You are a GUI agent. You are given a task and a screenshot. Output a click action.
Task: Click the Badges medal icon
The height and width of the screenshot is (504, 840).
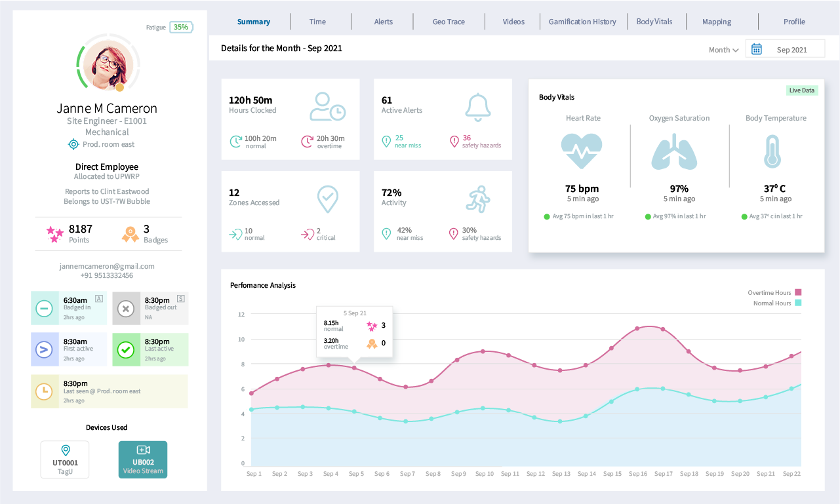130,234
